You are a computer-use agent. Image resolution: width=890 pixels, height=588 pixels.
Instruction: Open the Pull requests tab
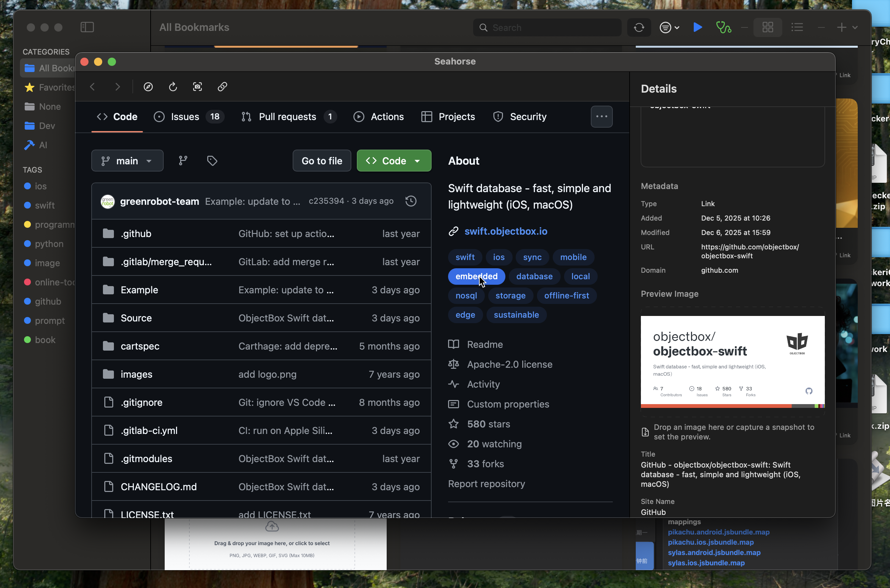[287, 117]
